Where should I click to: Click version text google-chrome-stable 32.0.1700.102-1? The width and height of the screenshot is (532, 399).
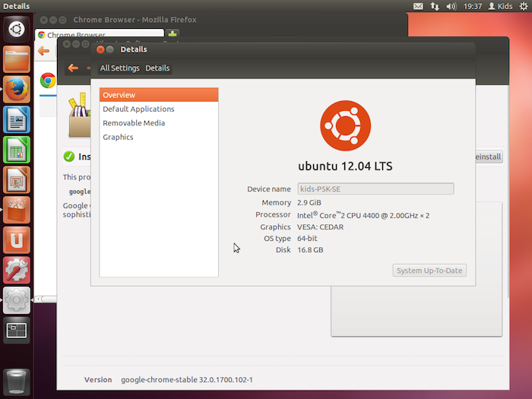coord(187,380)
